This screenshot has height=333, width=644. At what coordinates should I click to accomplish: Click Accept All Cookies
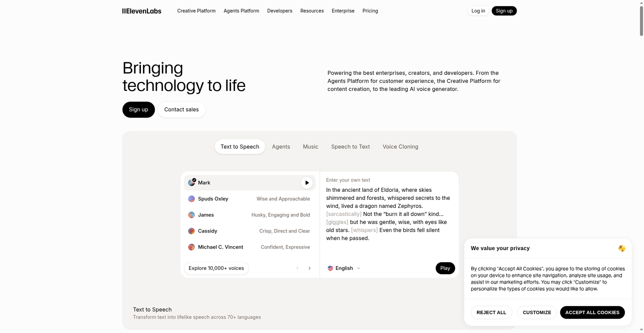pos(592,312)
